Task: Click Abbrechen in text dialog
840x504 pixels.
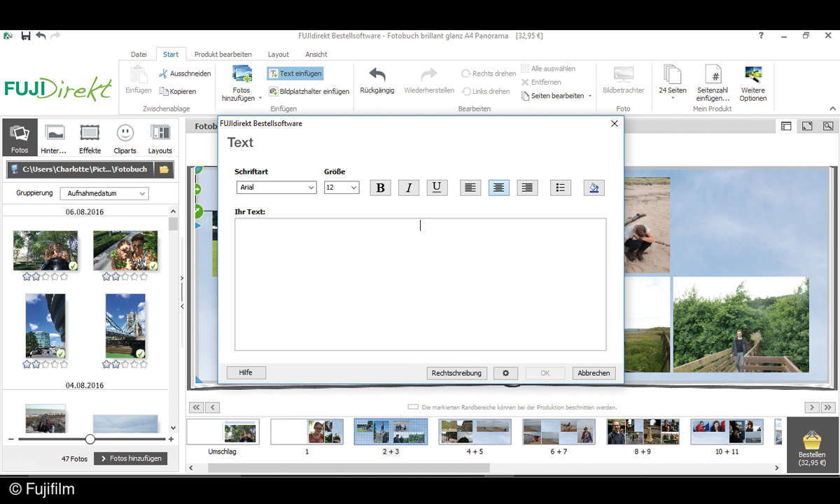Action: click(x=594, y=373)
